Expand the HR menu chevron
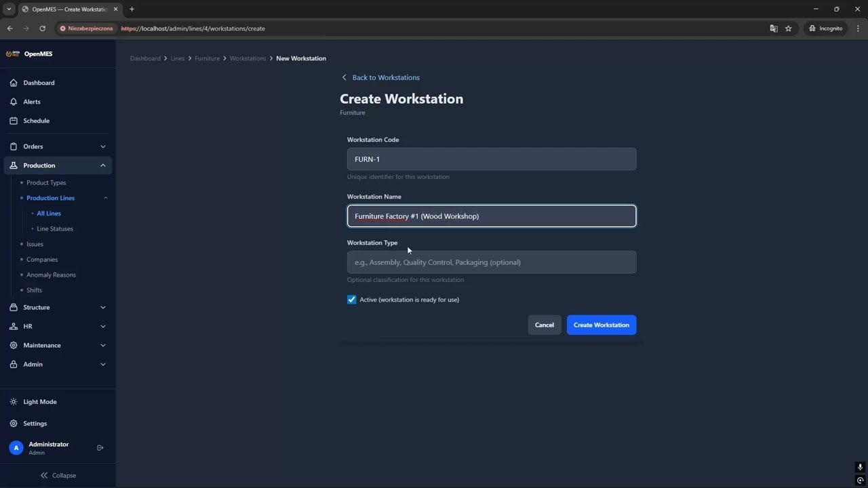Viewport: 868px width, 488px height. pos(103,326)
